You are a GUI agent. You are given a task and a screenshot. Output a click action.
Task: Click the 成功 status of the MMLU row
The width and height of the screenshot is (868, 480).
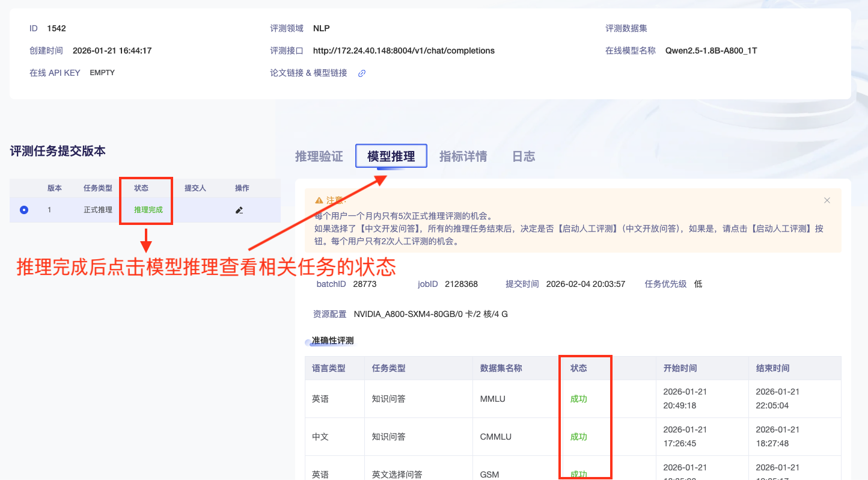coord(578,398)
